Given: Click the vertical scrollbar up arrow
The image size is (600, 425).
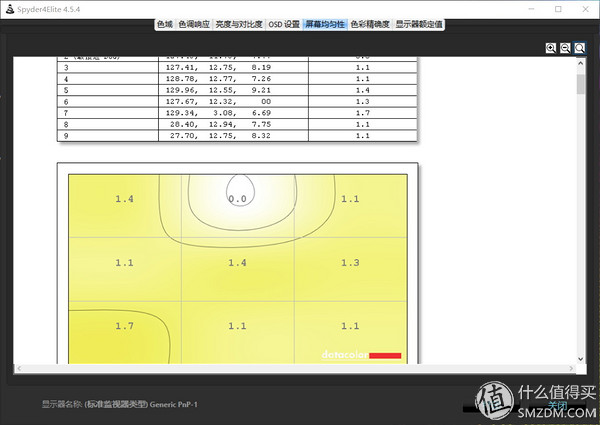Looking at the screenshot, I should 580,63.
